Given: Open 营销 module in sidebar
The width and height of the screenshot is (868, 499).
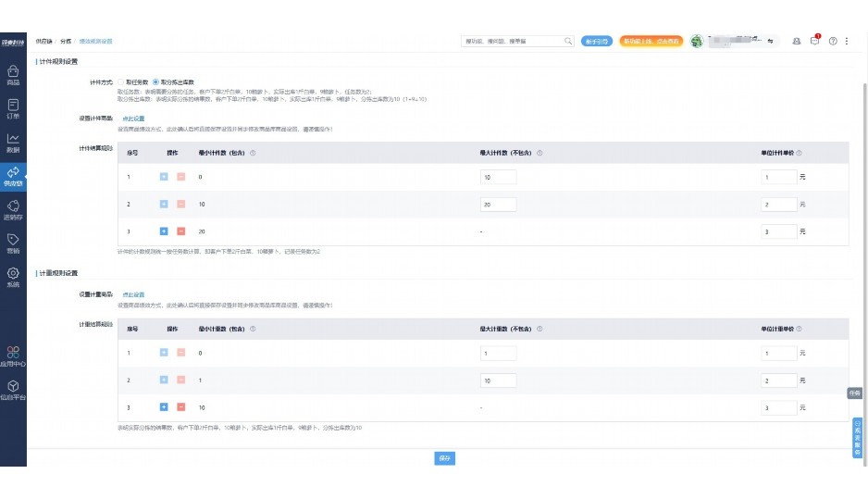Looking at the screenshot, I should [x=13, y=243].
